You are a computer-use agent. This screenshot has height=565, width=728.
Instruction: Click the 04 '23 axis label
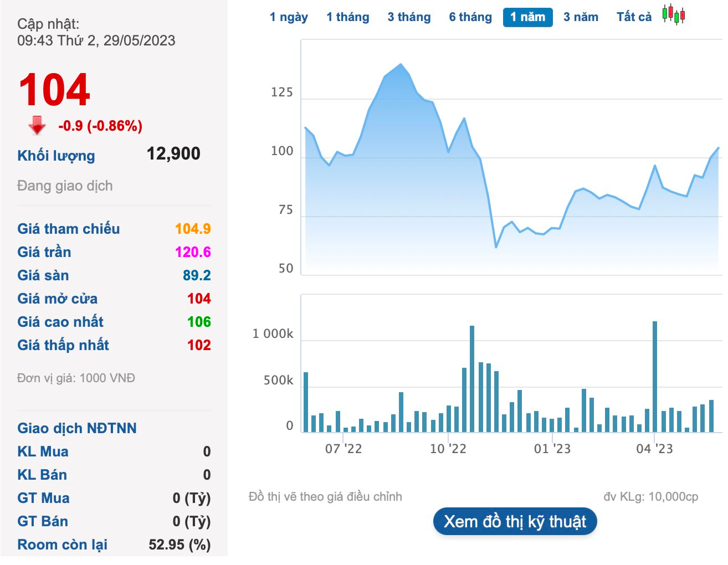coord(654,449)
